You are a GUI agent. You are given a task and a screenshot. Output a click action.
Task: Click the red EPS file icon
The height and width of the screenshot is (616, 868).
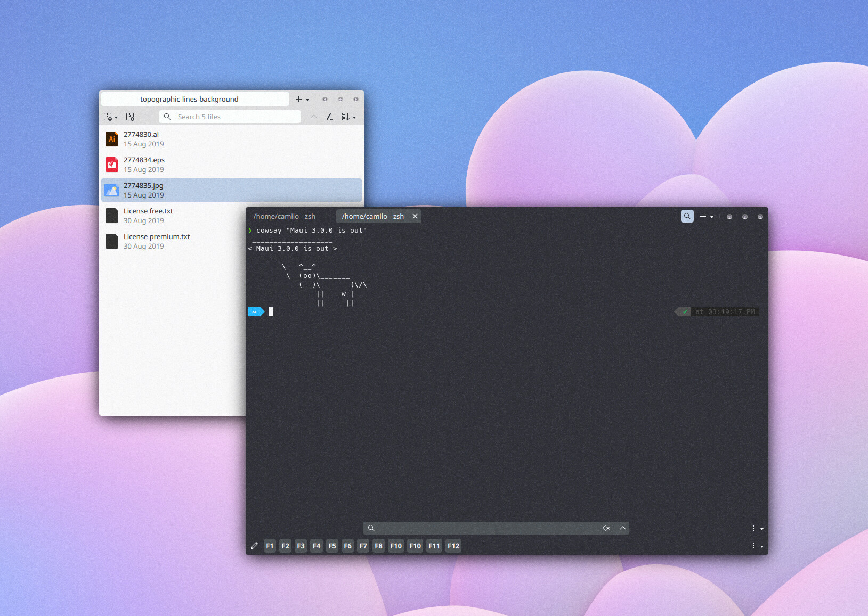pos(112,165)
